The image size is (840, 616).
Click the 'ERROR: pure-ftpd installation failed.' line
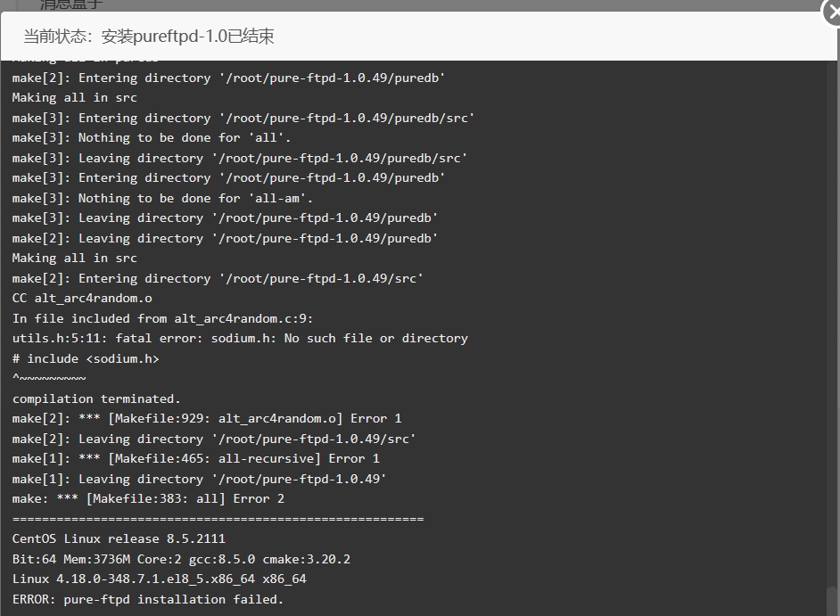click(x=148, y=599)
